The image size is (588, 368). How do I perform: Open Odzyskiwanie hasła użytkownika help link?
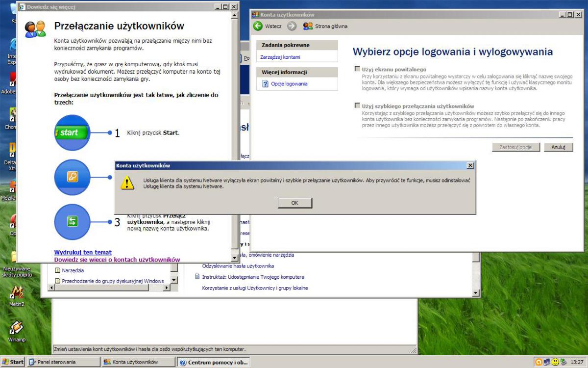point(238,266)
